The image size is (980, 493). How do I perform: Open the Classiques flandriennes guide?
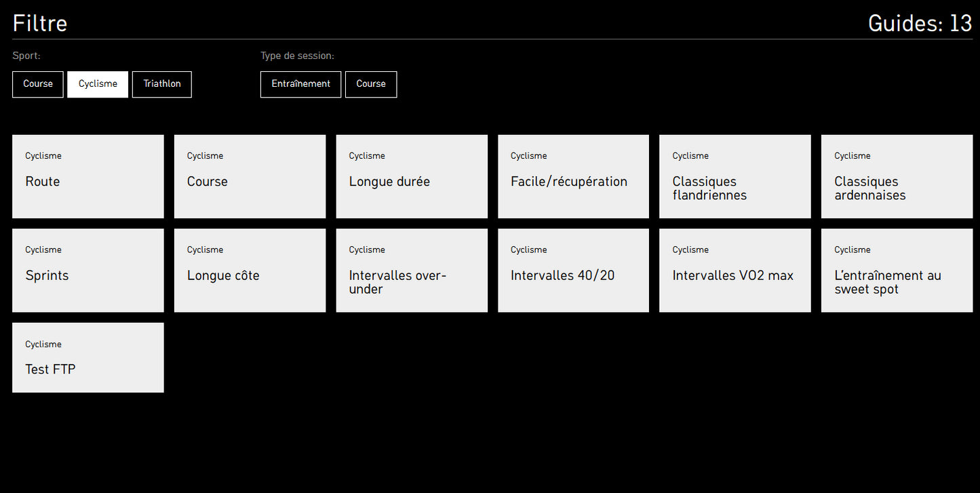734,176
